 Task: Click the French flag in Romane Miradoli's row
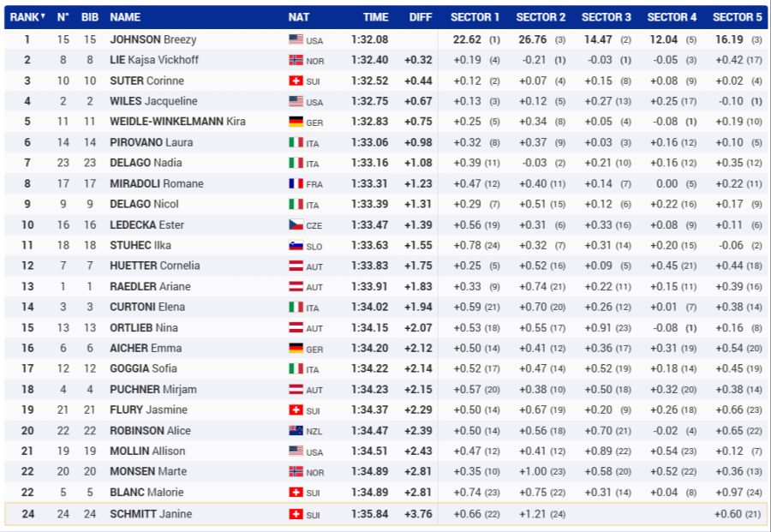(296, 183)
